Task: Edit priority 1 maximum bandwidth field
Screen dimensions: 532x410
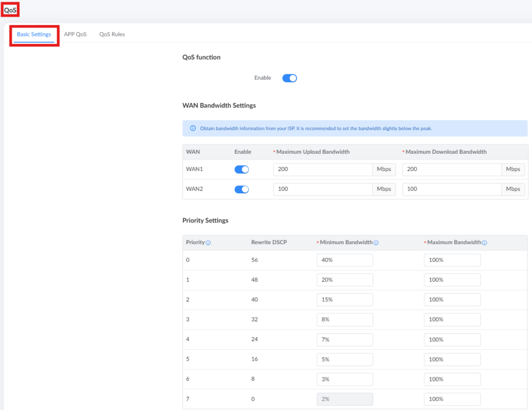Action: tap(453, 280)
